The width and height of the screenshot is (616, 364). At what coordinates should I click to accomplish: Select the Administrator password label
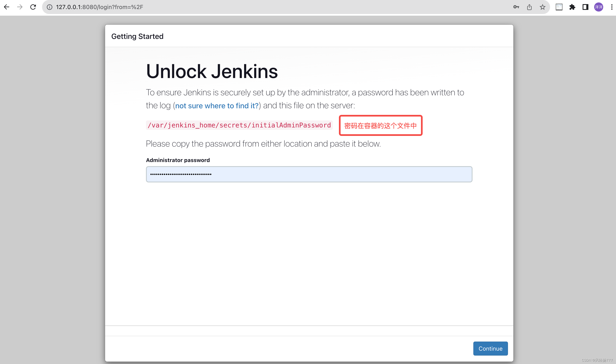point(178,160)
